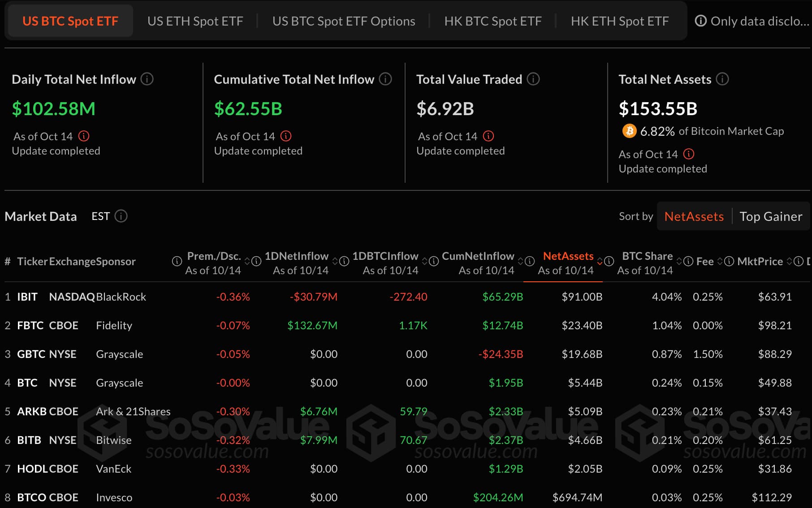Sort table by 1DBTCInflow arrows
The height and width of the screenshot is (508, 812).
point(425,261)
